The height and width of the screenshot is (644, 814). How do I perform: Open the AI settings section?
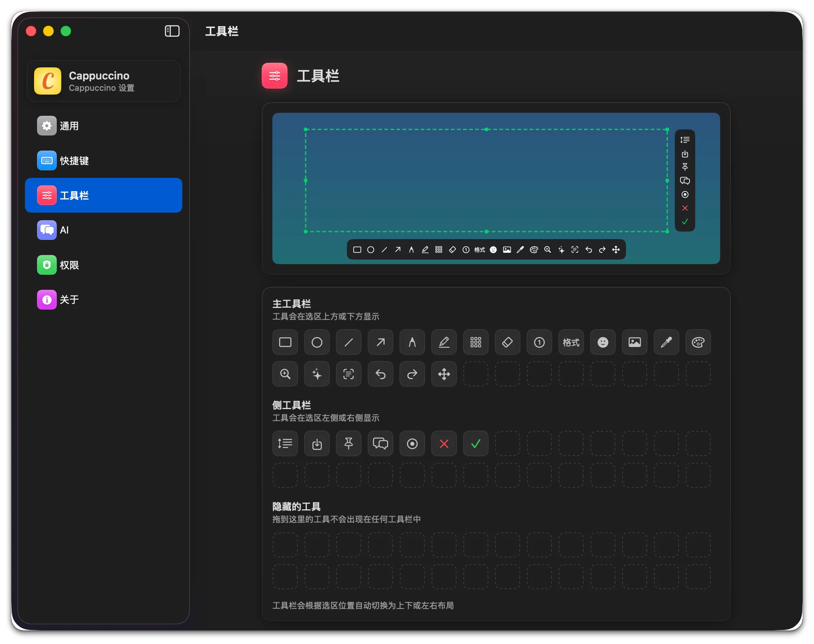104,230
